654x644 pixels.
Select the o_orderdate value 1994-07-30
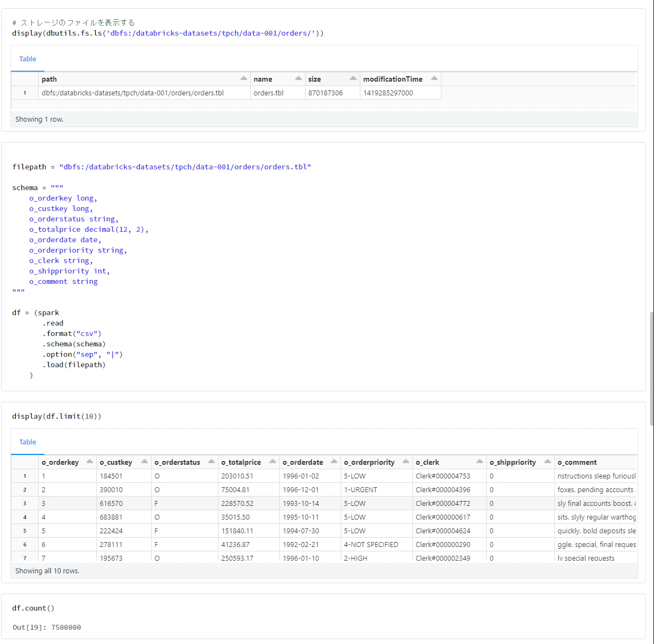point(310,531)
